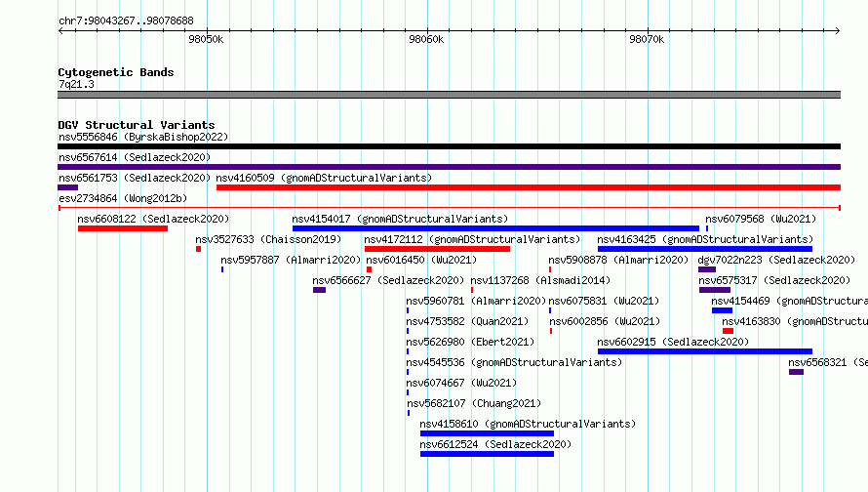Open variant nsv6575317 (Sedlazeck2020) label
This screenshot has height=492, width=868.
point(774,280)
